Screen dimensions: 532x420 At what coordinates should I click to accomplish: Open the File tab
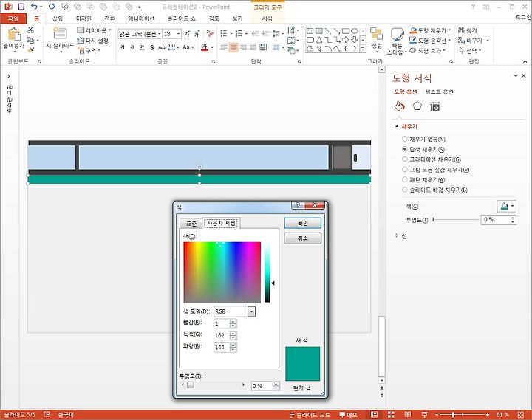[13, 18]
